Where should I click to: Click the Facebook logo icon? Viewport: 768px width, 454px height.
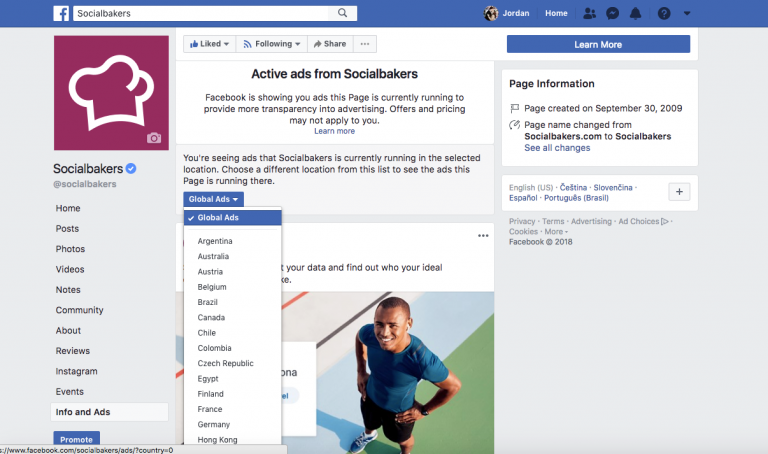61,14
